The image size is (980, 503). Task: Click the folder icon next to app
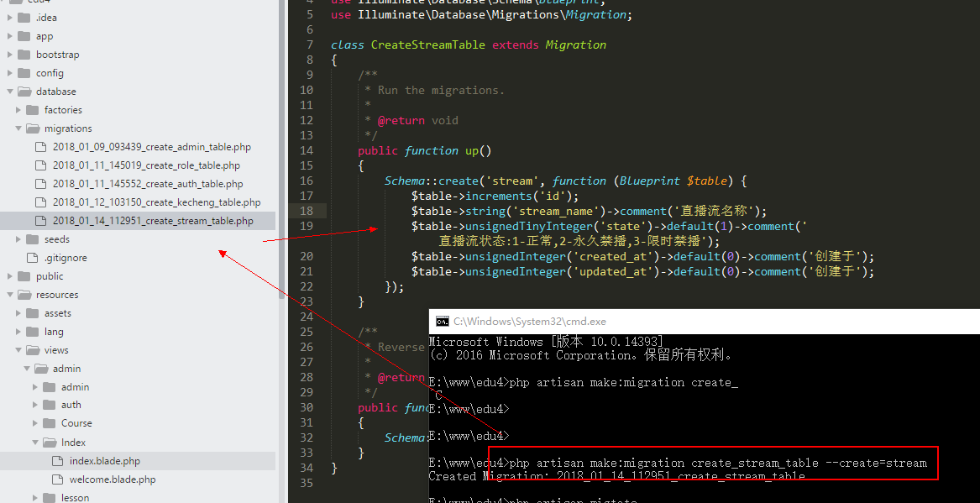click(x=24, y=36)
